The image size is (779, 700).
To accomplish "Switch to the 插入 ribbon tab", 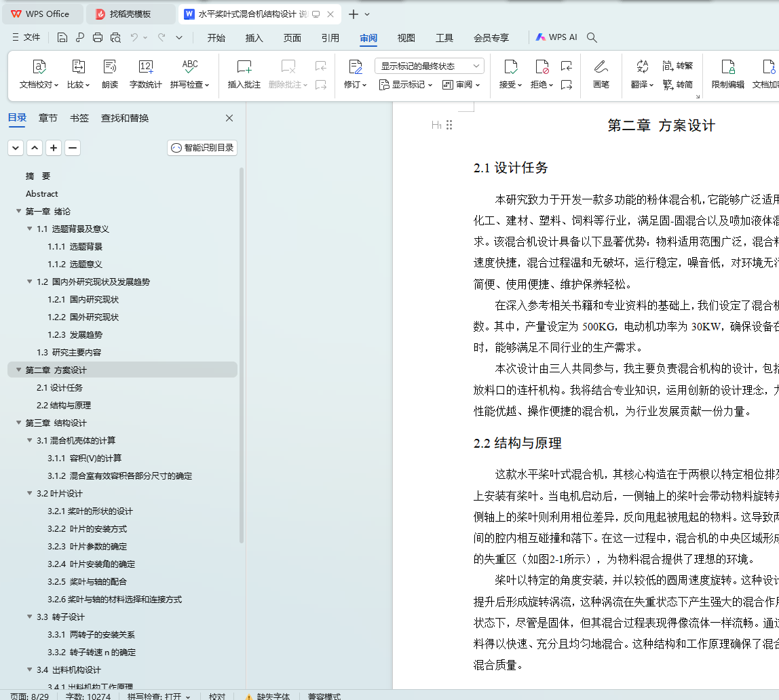I will click(x=254, y=38).
